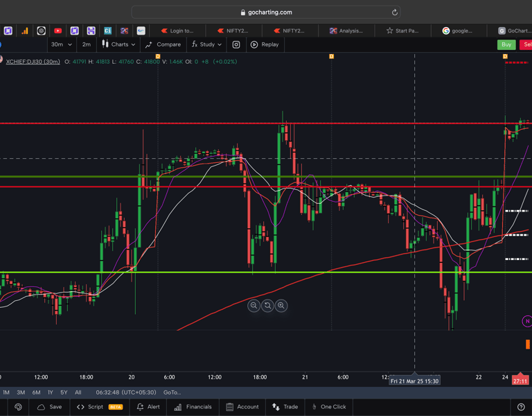Image resolution: width=532 pixels, height=416 pixels.
Task: Expand the Charts type dropdown
Action: pyautogui.click(x=118, y=44)
